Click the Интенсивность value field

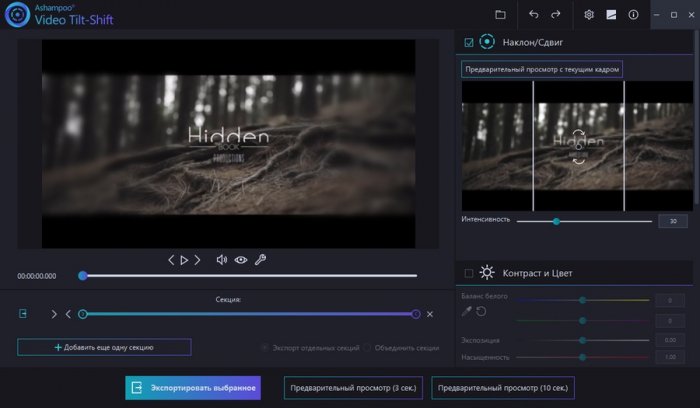(672, 221)
